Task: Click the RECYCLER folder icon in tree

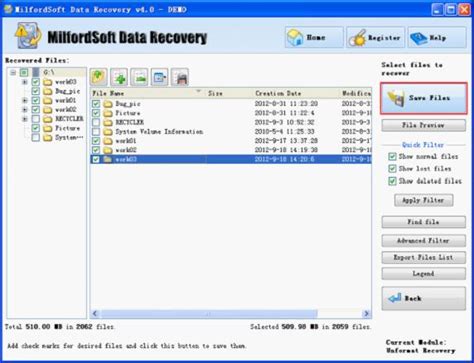Action: pos(48,119)
